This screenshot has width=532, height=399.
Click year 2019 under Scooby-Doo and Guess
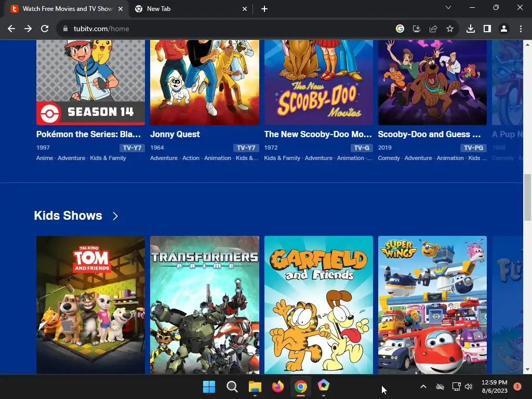pos(385,148)
